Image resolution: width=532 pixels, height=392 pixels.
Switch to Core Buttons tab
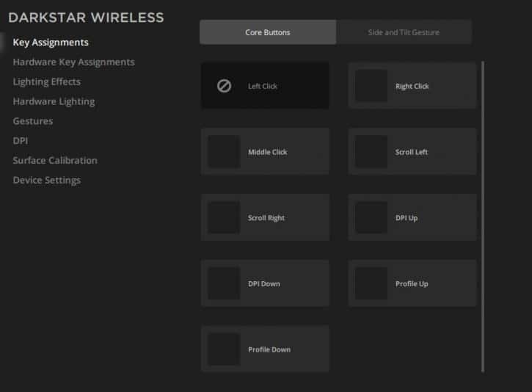click(x=268, y=32)
